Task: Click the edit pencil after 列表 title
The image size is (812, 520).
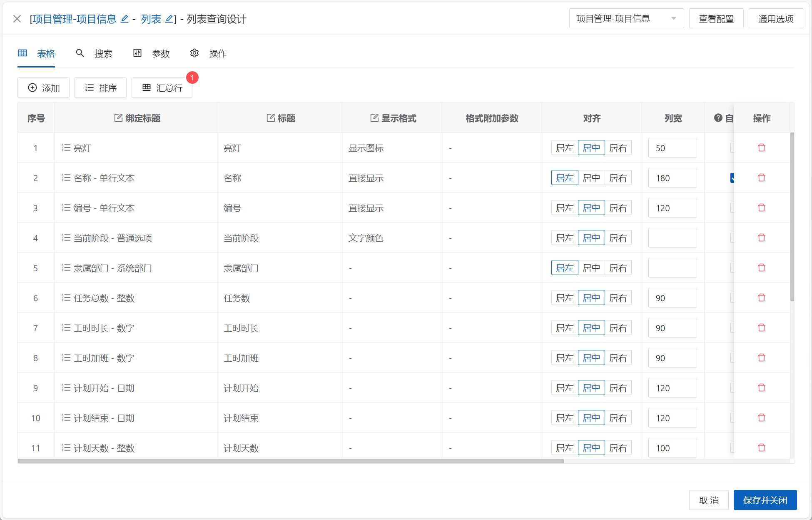Action: tap(169, 19)
